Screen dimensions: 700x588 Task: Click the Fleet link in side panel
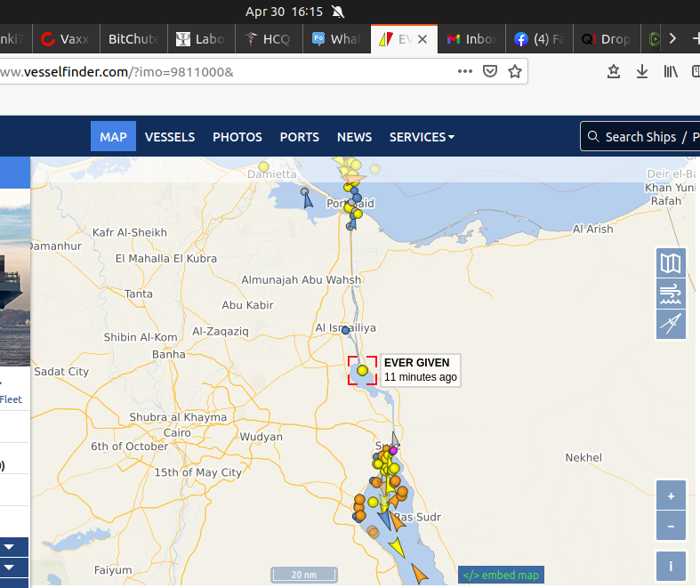(11, 399)
